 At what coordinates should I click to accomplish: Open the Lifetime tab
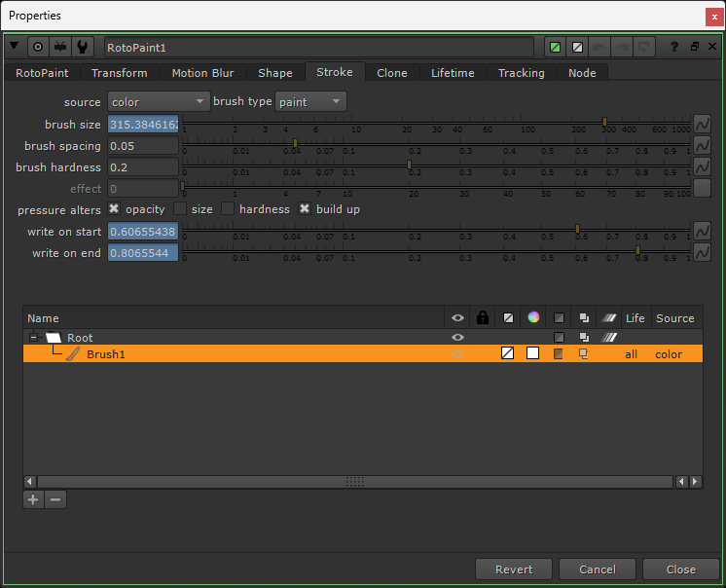click(x=453, y=73)
